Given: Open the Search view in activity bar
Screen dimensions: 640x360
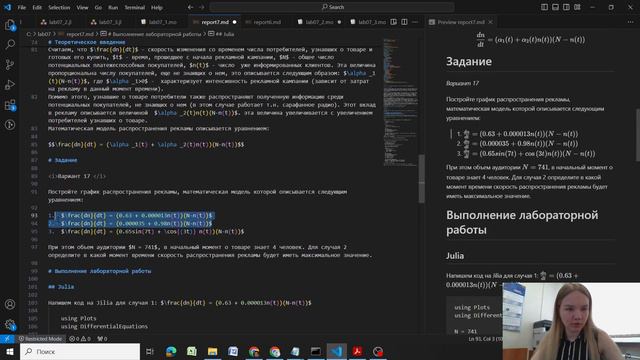Looking at the screenshot, I should pos(10,44).
